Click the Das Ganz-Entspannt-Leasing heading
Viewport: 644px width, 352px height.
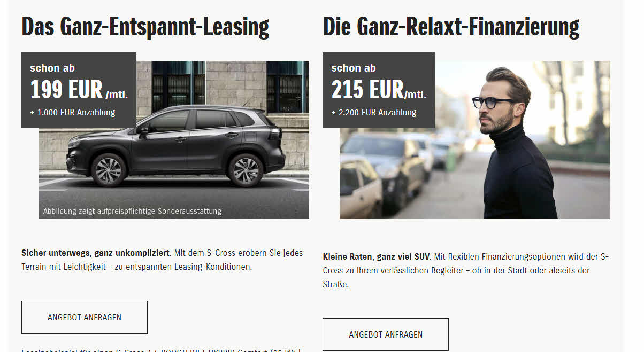point(145,26)
